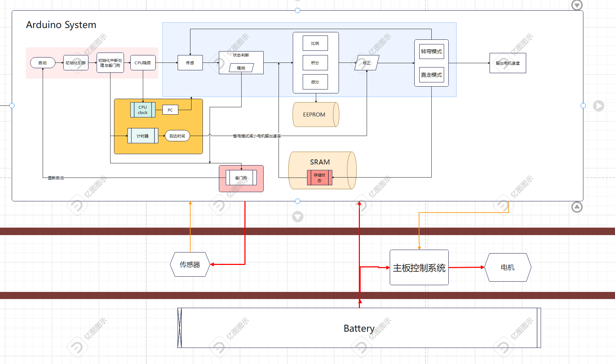Click the right-pointing quick-connect arrow beside the container
This screenshot has height=364, width=615.
click(598, 106)
